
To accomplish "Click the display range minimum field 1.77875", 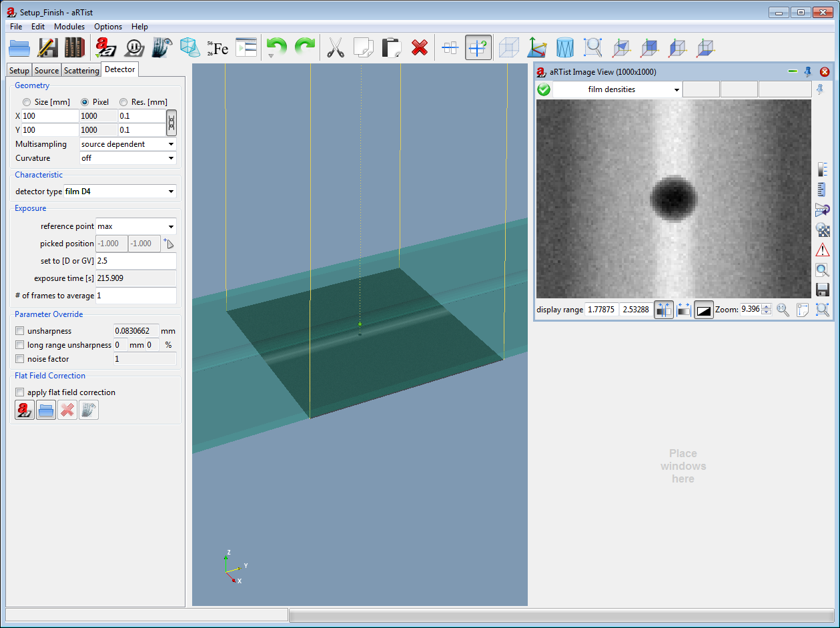I will coord(602,310).
